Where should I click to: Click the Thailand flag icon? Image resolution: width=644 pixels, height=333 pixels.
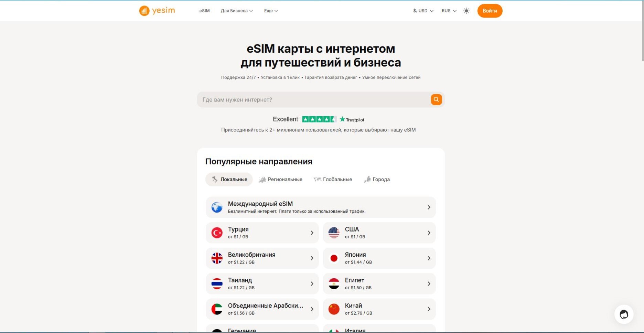217,283
